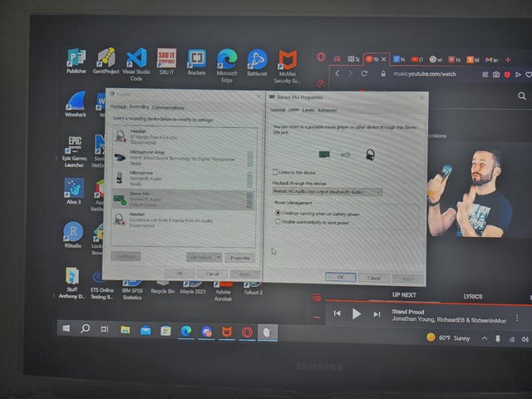This screenshot has height=399, width=532.
Task: Show hidden system tray icons
Action: [485, 338]
